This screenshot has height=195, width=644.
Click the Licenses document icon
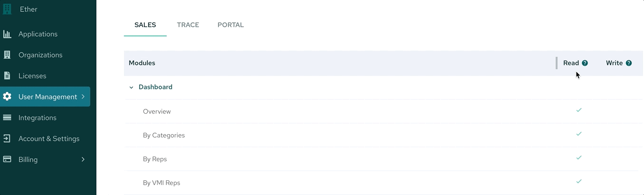tap(7, 76)
